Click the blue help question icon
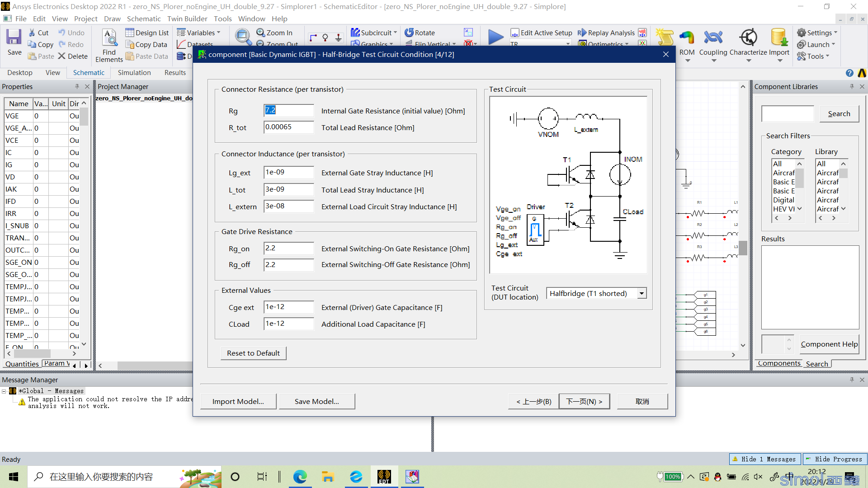Screen dimensions: 868x488 849,73
